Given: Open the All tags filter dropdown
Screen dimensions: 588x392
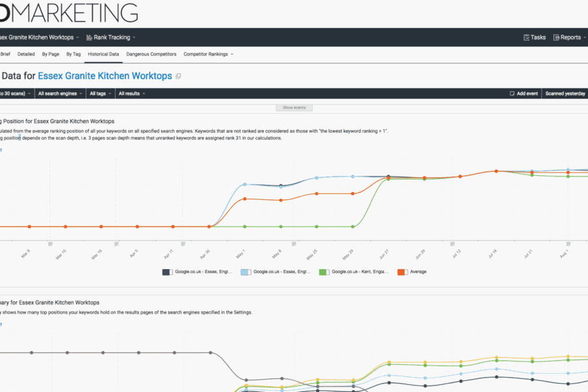Looking at the screenshot, I should (x=99, y=94).
